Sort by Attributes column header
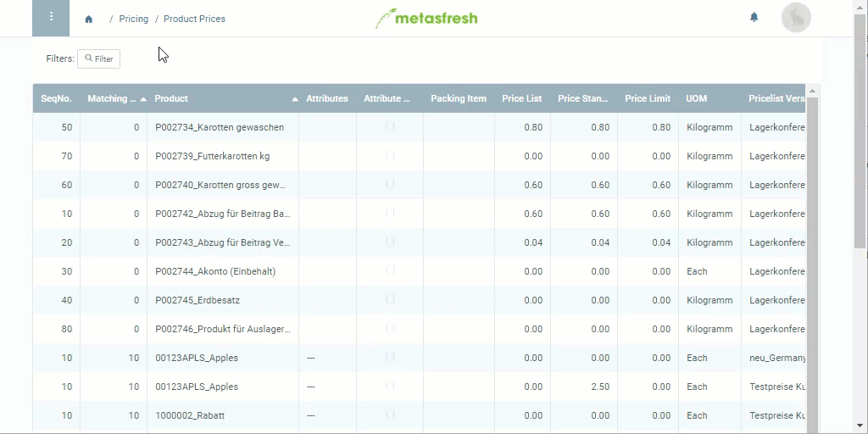 click(327, 98)
